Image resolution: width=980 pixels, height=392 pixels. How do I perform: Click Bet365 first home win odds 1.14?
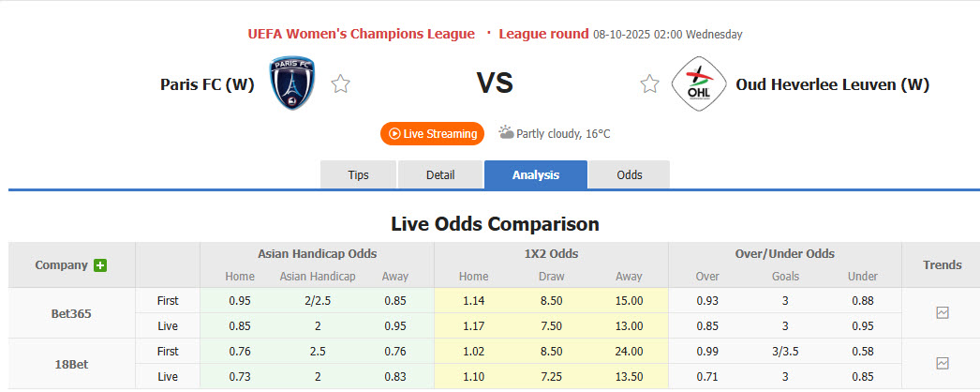pyautogui.click(x=473, y=301)
